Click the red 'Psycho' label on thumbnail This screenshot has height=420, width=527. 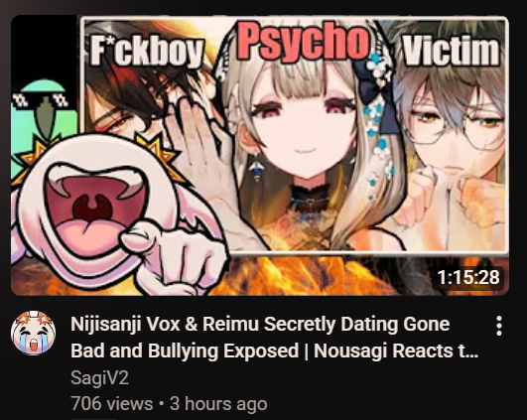point(303,42)
